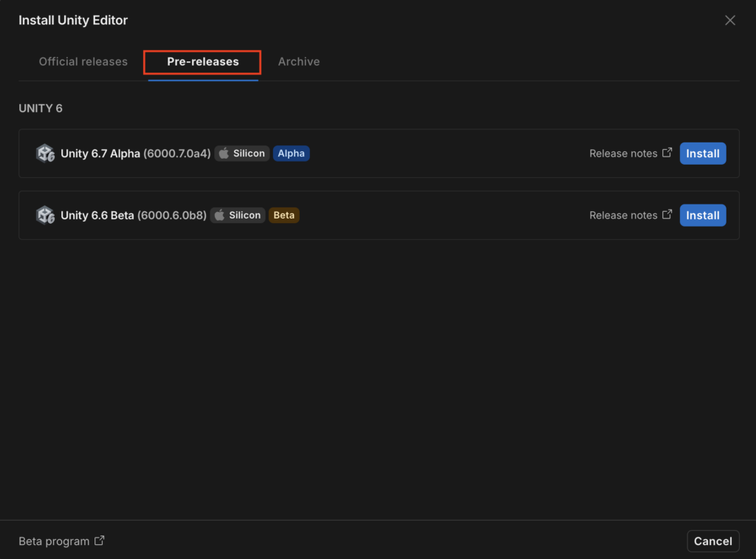The width and height of the screenshot is (756, 559).
Task: Click Silicon badge in Unity 6.6 Beta row
Action: pyautogui.click(x=237, y=215)
